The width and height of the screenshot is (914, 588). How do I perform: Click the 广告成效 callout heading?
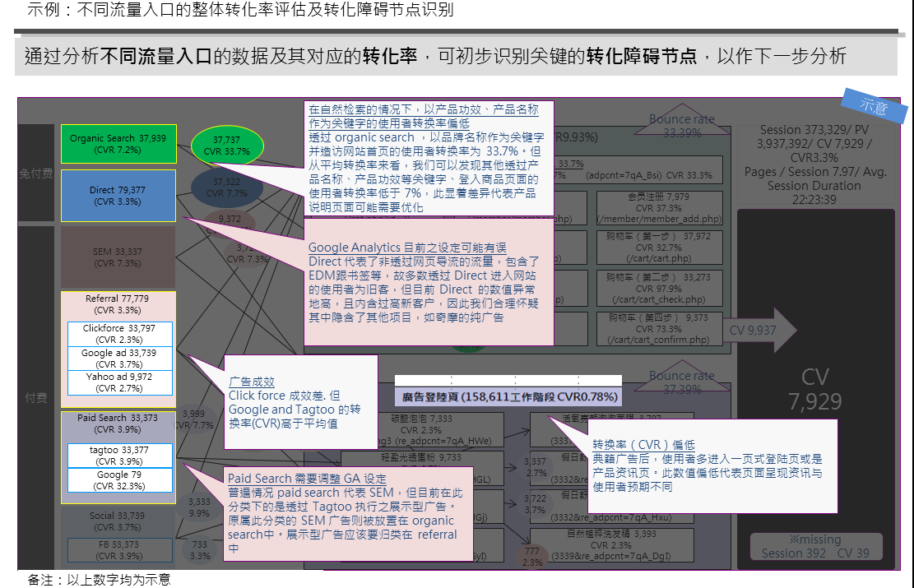point(251,382)
